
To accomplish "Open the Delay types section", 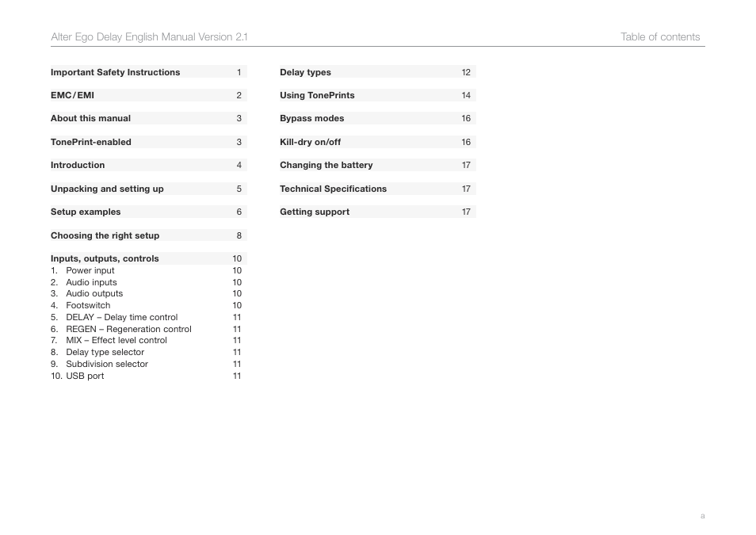I will pos(378,72).
